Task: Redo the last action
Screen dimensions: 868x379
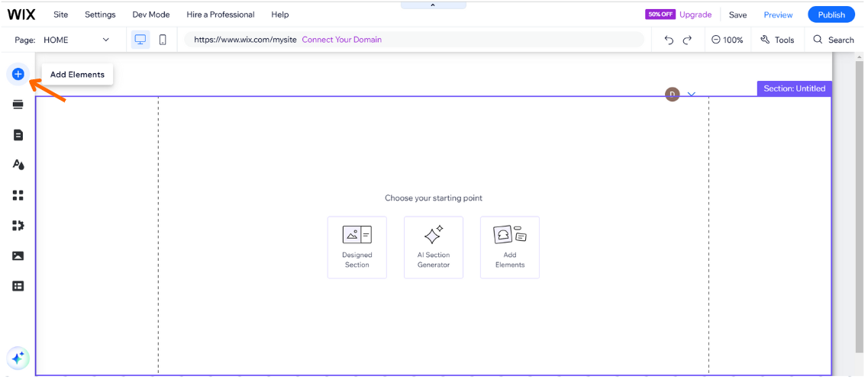Action: click(688, 40)
